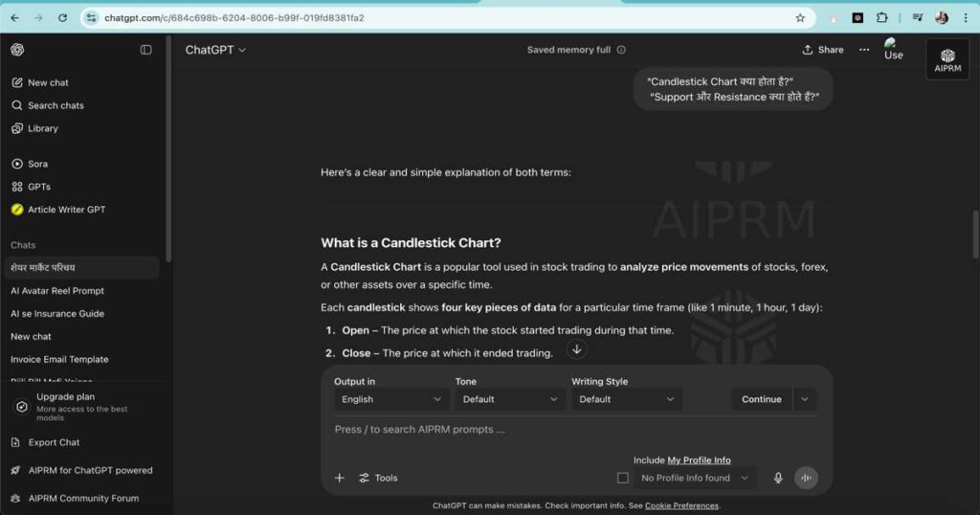Click the site info icon in address bar

(x=91, y=18)
